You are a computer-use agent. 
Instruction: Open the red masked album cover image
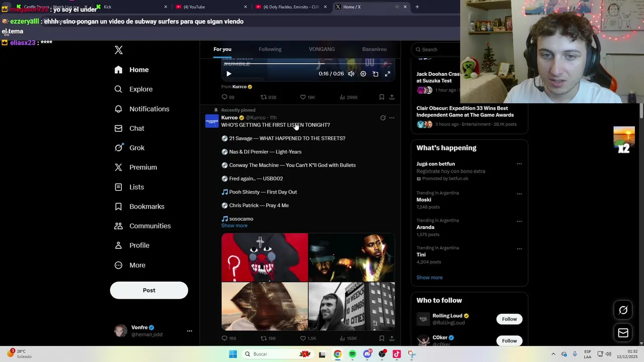265,257
